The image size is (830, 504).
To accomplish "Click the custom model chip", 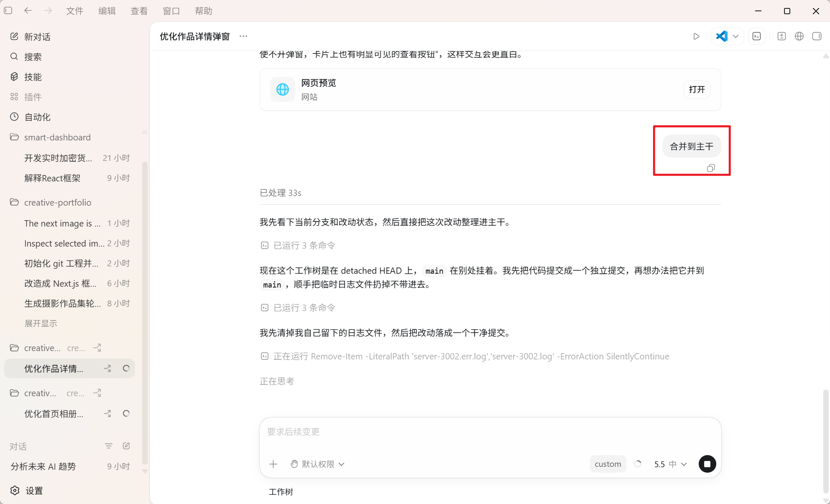I will pyautogui.click(x=608, y=464).
